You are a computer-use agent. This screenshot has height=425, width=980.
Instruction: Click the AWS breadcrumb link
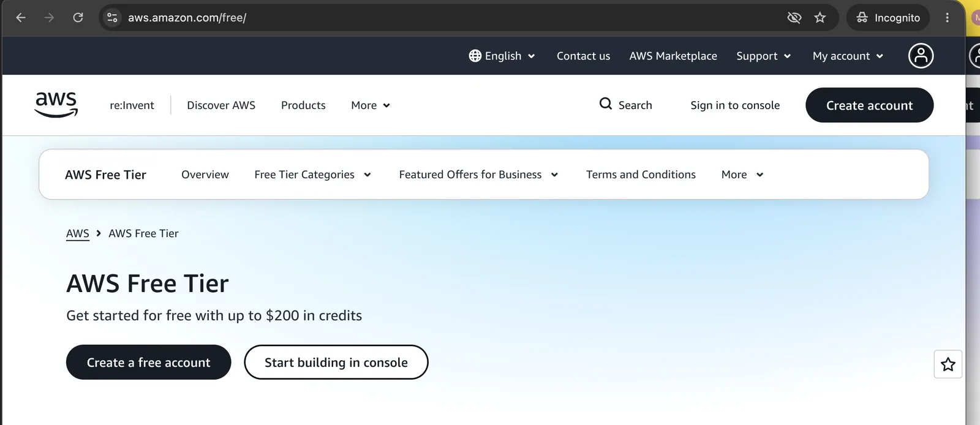[x=78, y=233]
